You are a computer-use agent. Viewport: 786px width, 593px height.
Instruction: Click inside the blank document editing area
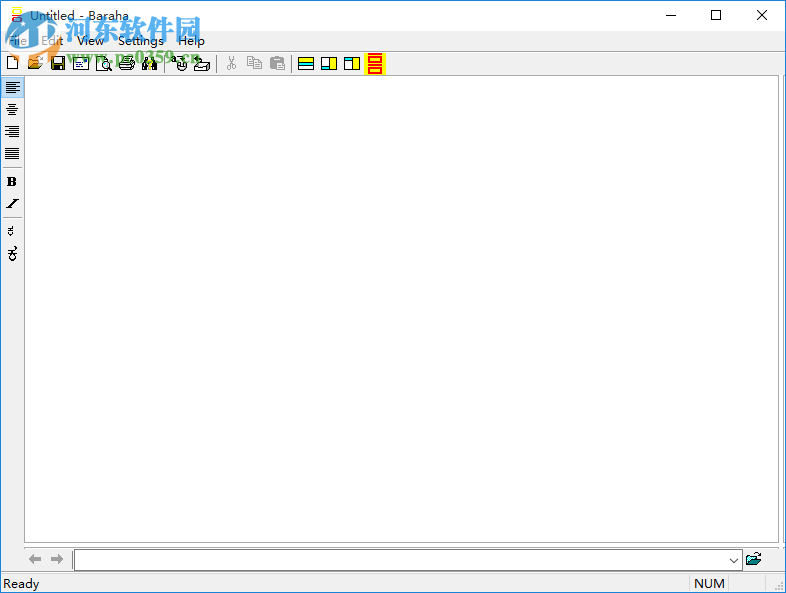point(402,309)
